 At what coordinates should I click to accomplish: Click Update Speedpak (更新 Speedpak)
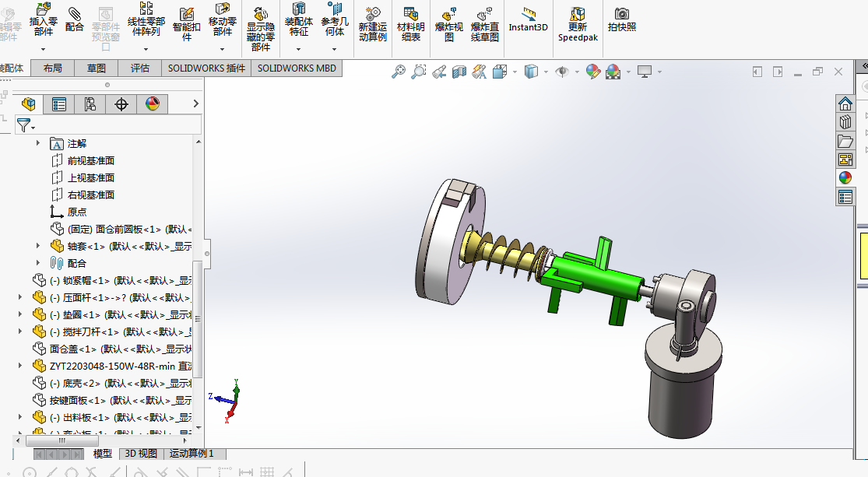click(x=578, y=24)
